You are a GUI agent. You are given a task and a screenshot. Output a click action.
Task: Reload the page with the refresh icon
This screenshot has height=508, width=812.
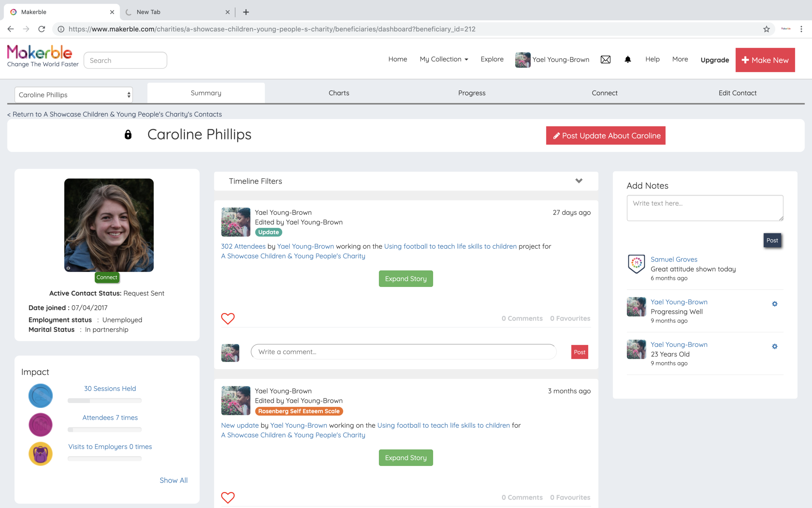click(42, 29)
